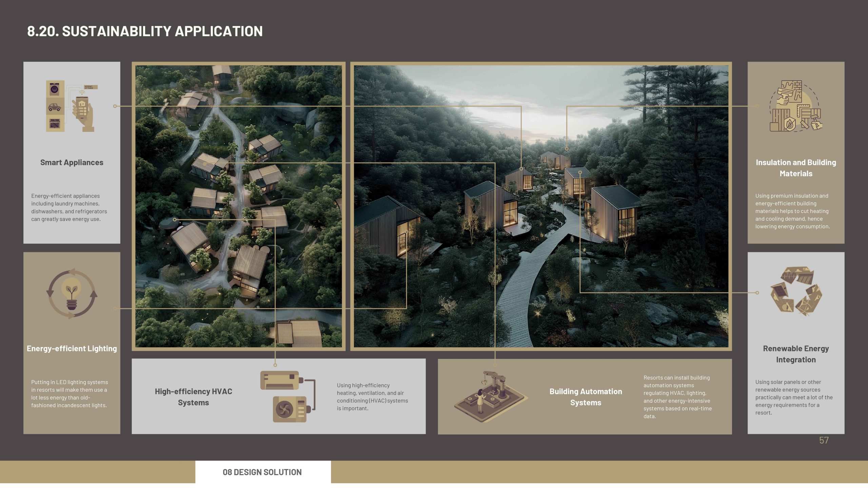The width and height of the screenshot is (868, 488).
Task: Click the Smart Appliances heading
Action: click(x=72, y=162)
